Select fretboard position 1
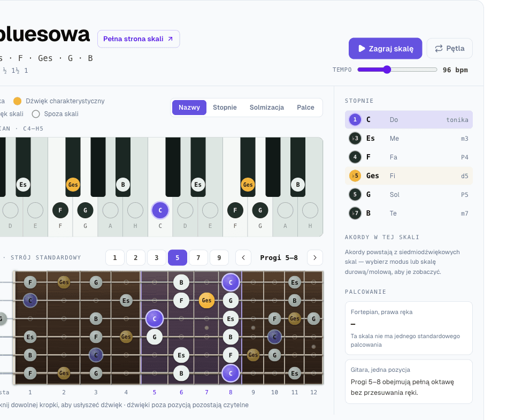This screenshot has height=420, width=522. click(115, 257)
